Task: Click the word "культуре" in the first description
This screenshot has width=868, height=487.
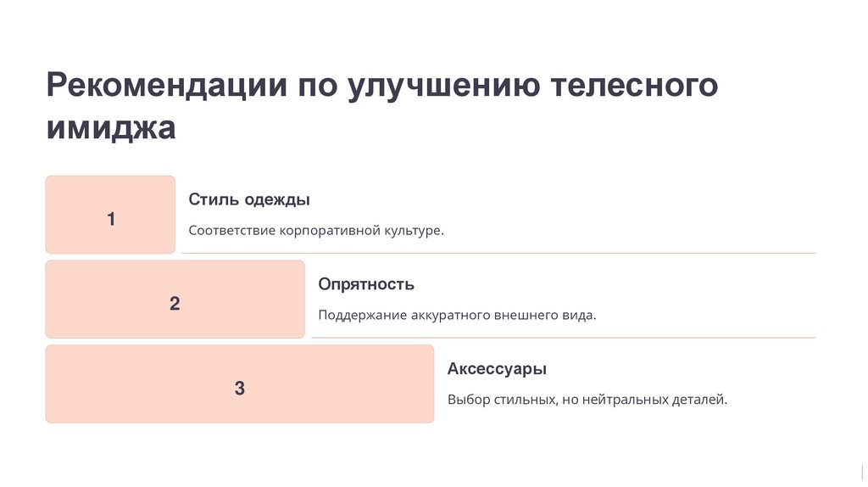Action: point(414,231)
